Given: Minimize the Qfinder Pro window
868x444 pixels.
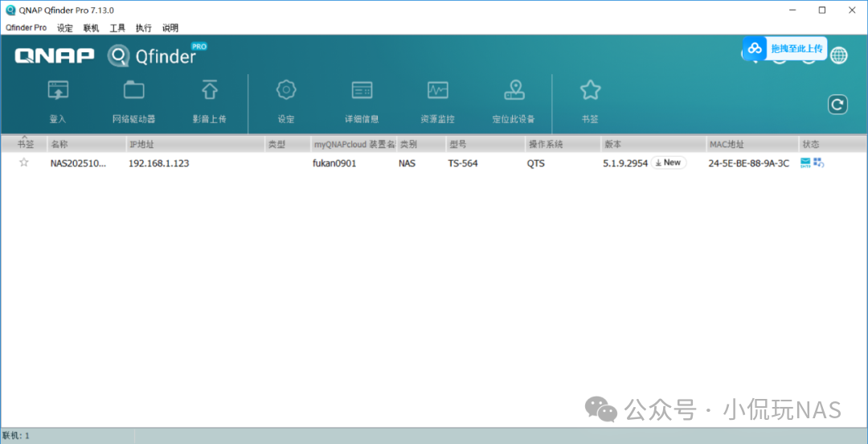Looking at the screenshot, I should pyautogui.click(x=791, y=10).
